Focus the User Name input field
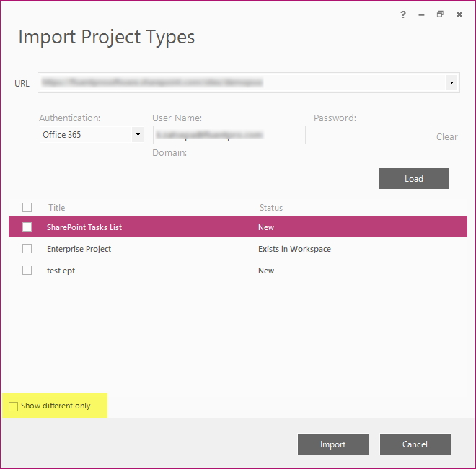This screenshot has width=476, height=469. (x=229, y=135)
